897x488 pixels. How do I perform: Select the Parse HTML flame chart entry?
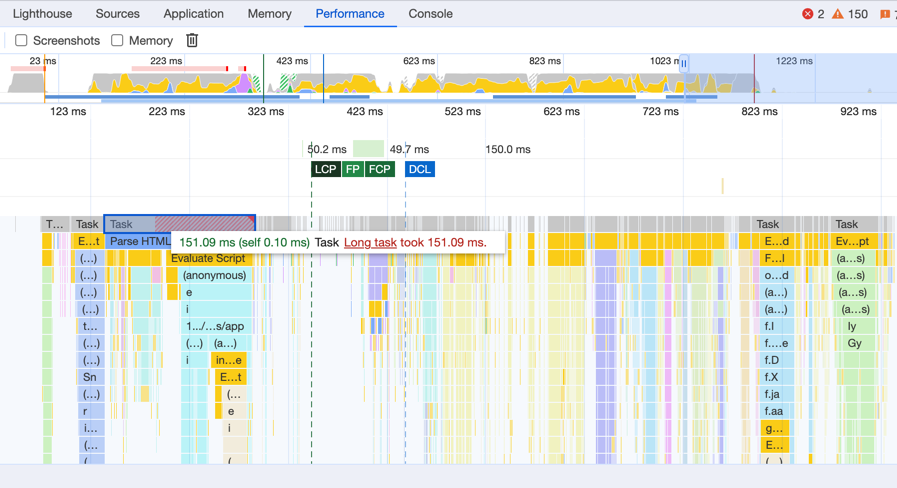pos(138,242)
